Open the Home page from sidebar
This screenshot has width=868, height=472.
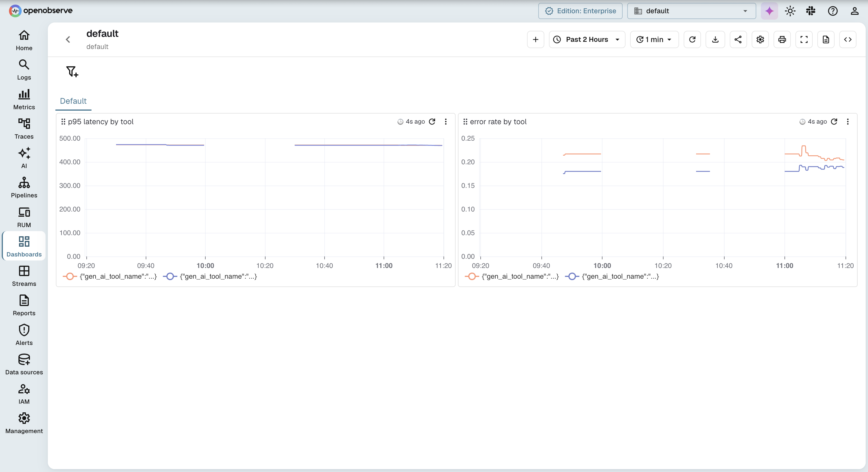tap(24, 40)
